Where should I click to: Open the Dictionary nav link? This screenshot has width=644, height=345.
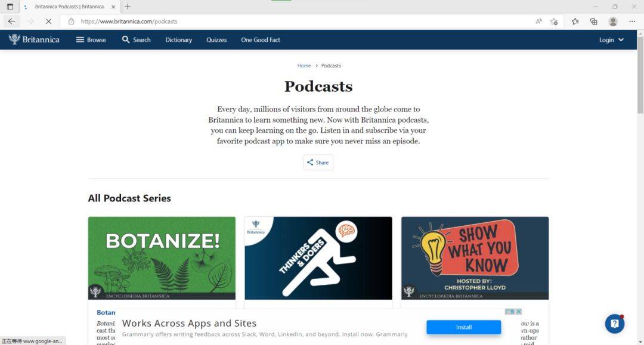pos(179,40)
